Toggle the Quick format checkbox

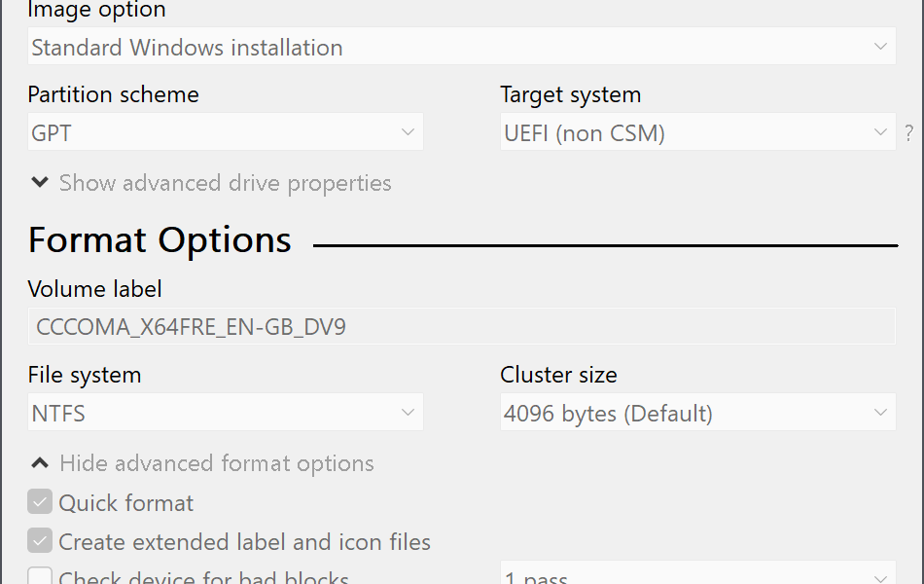tap(40, 502)
